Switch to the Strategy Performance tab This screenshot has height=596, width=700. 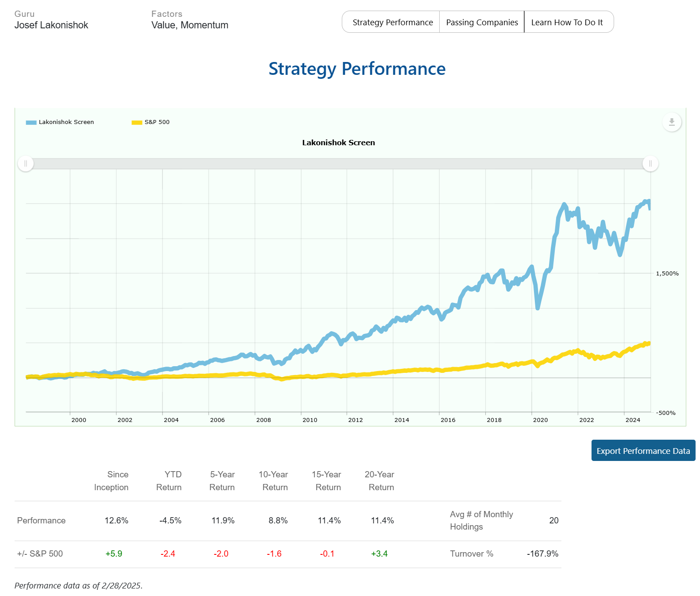392,22
